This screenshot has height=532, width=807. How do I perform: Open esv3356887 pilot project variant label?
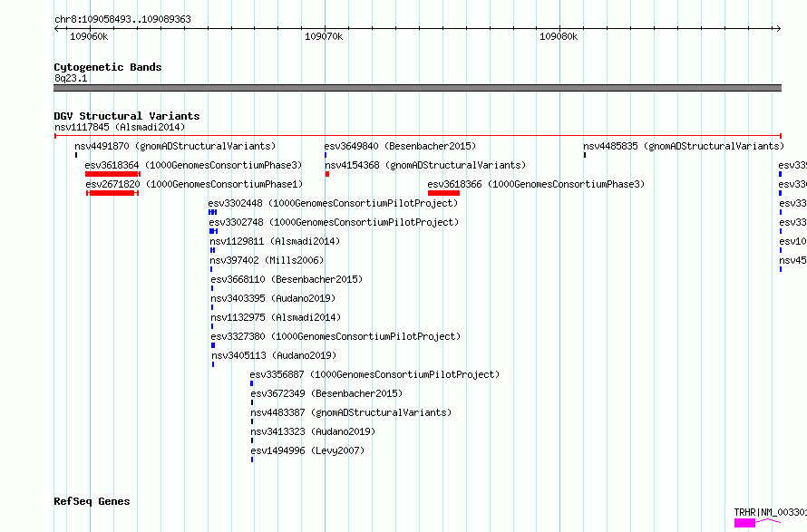pyautogui.click(x=374, y=374)
